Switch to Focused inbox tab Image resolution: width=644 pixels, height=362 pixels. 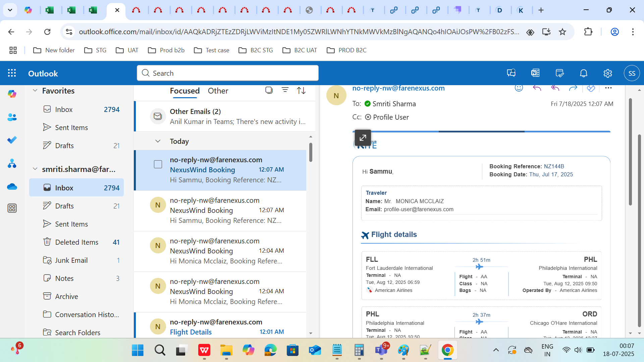coord(185,91)
